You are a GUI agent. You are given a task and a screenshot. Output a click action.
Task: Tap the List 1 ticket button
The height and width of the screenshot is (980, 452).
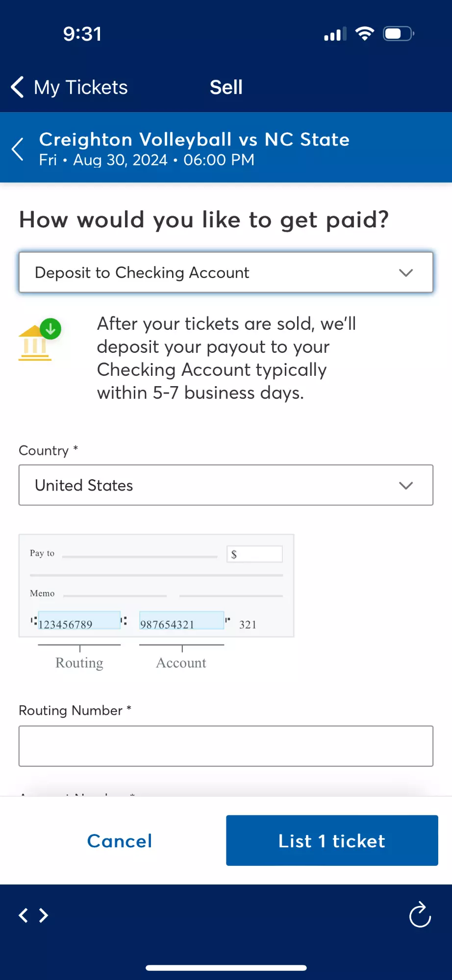(x=331, y=840)
